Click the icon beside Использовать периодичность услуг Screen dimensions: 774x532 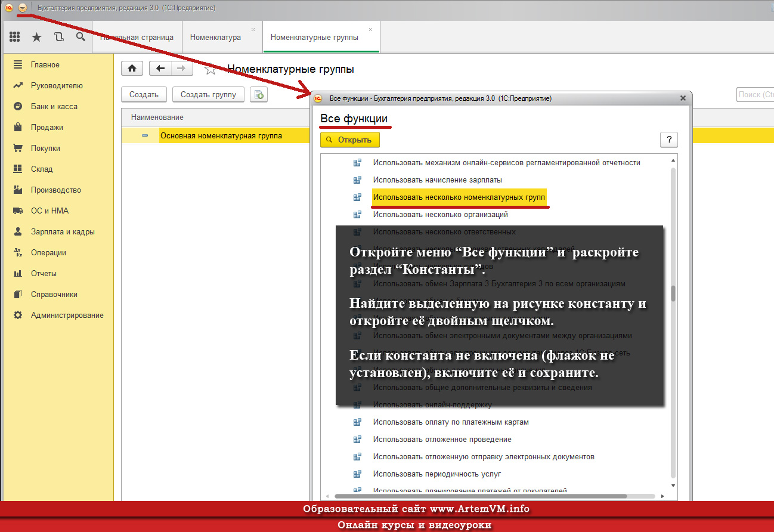(357, 474)
